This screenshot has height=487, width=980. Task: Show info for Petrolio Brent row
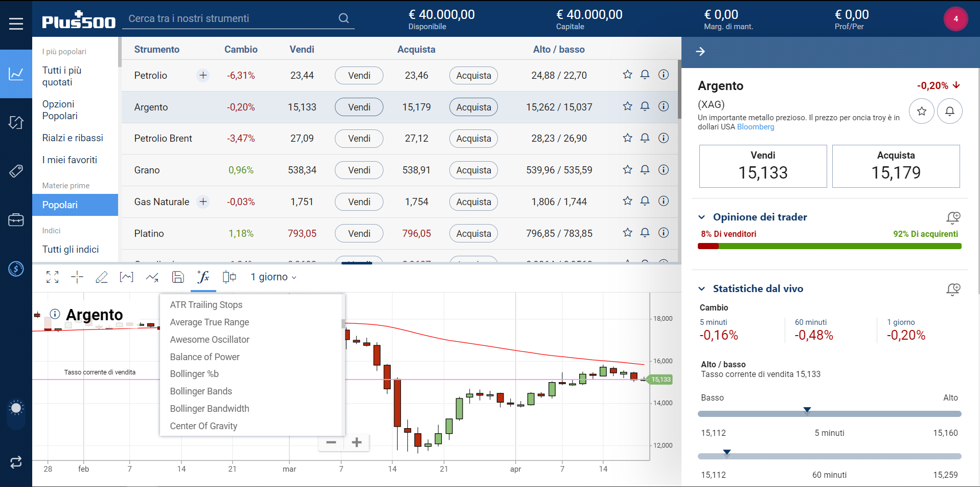click(664, 138)
